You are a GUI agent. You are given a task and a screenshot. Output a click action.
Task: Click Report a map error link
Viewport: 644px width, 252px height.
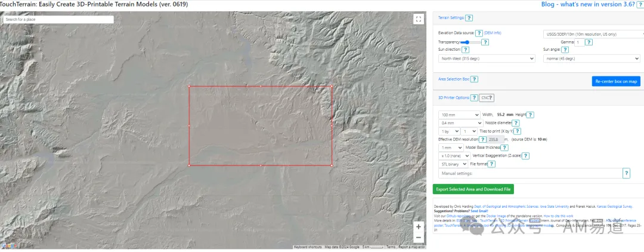coord(411,247)
